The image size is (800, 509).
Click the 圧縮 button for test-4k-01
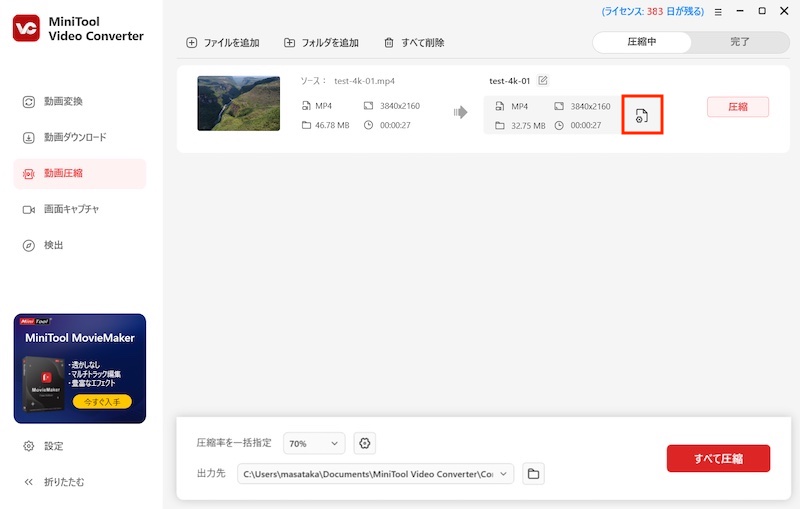(x=737, y=107)
